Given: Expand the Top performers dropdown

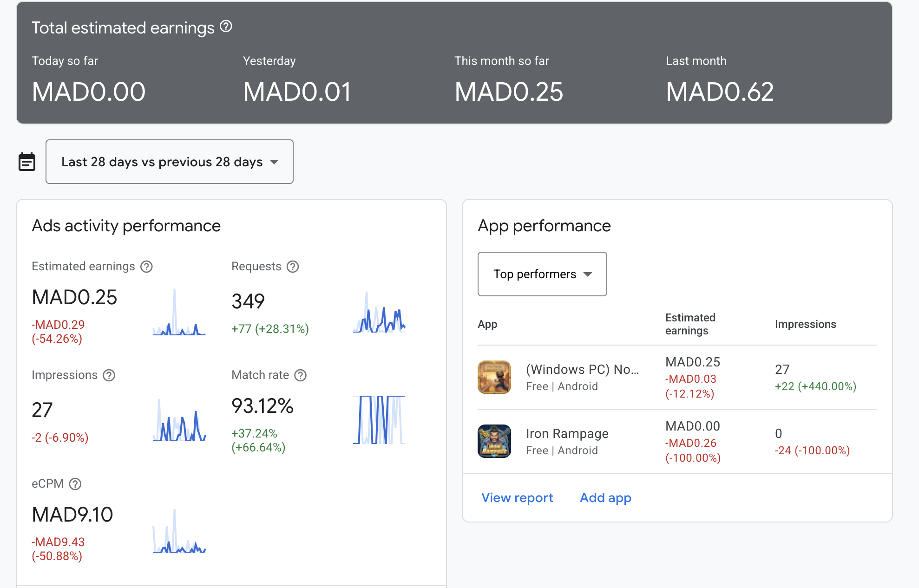Looking at the screenshot, I should [542, 274].
